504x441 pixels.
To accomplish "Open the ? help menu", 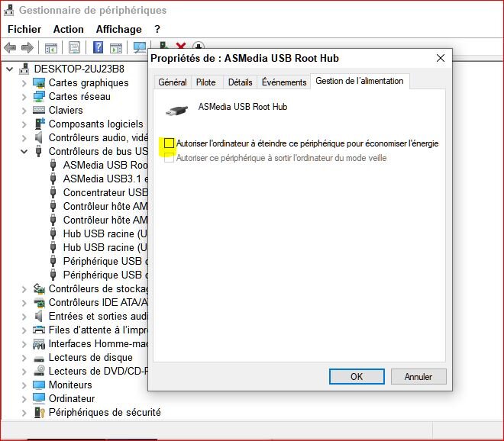I will click(157, 29).
